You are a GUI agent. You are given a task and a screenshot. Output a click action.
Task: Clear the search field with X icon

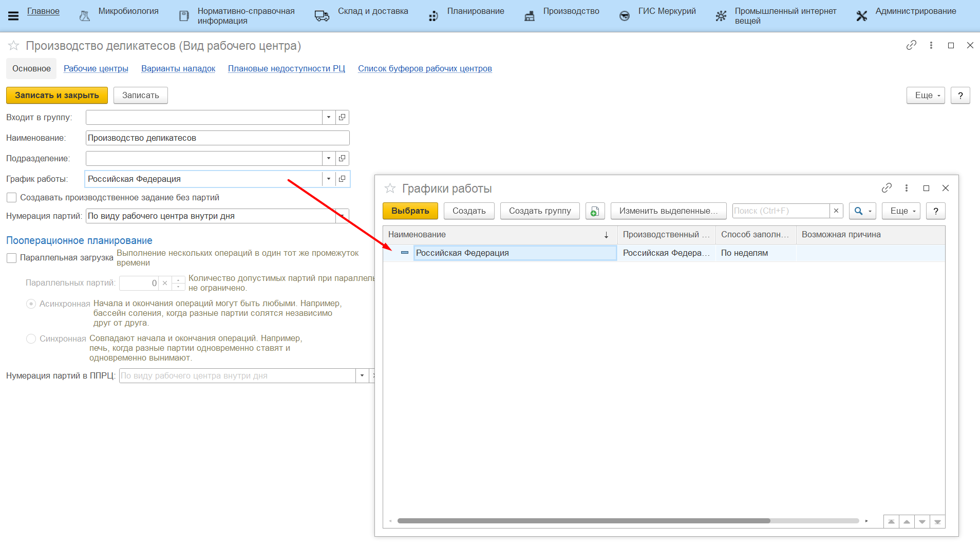click(x=836, y=211)
